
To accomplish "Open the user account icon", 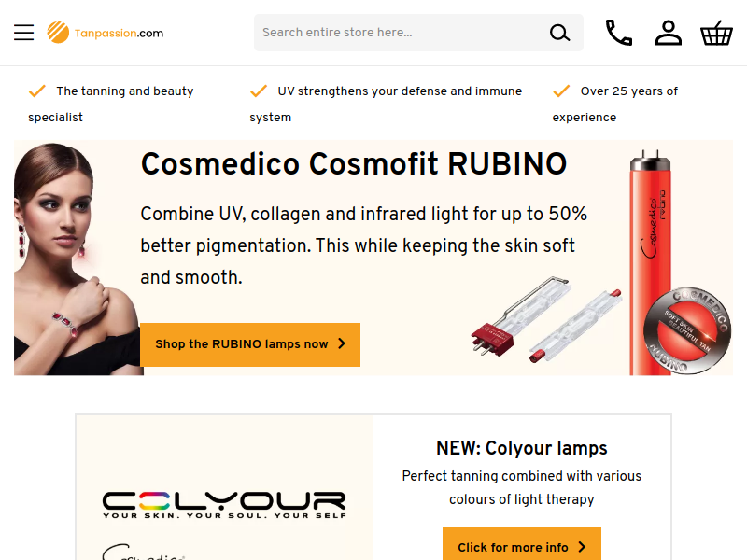I will point(669,33).
